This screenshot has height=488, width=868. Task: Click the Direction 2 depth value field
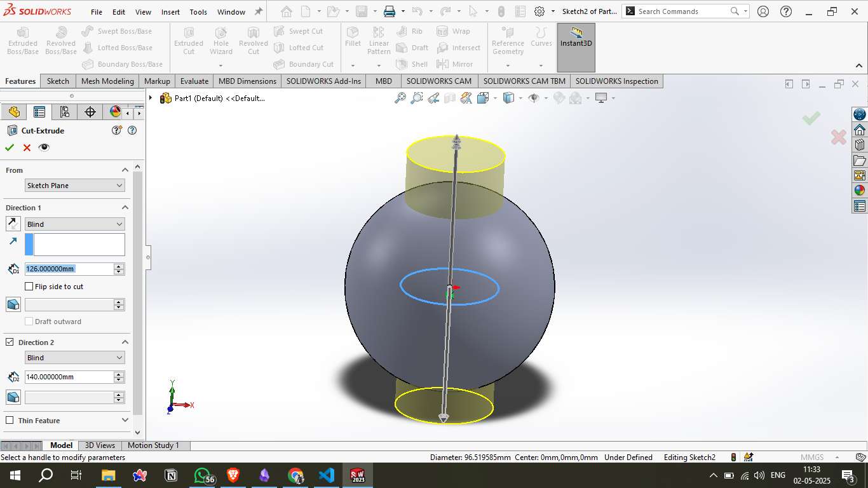[x=69, y=377]
